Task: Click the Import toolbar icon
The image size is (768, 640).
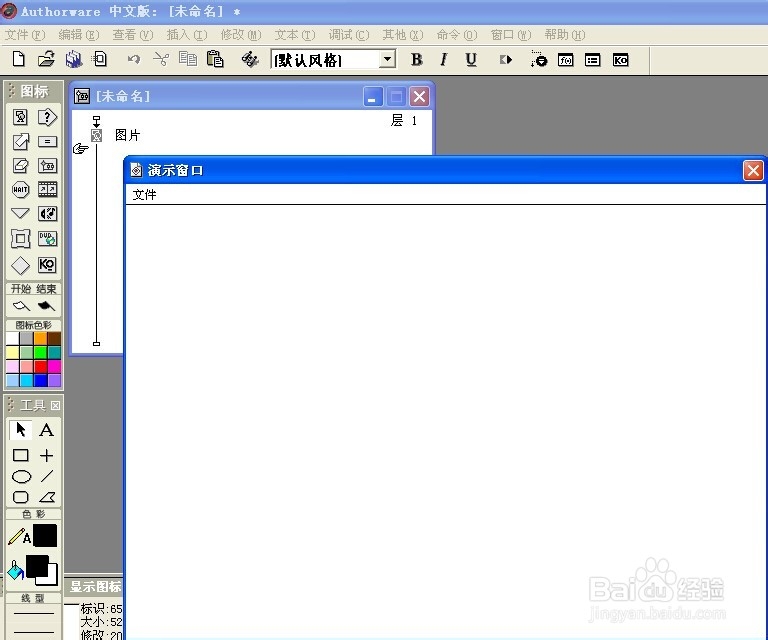Action: [x=100, y=59]
